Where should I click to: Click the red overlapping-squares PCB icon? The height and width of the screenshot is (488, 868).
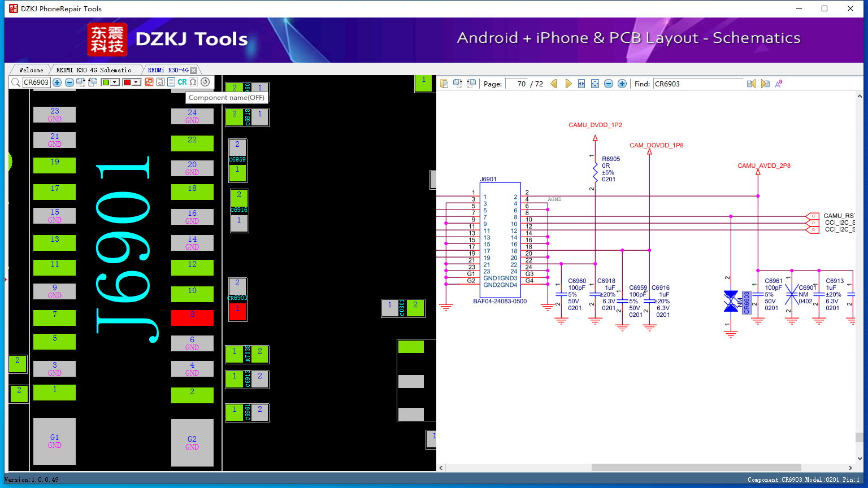pos(149,82)
